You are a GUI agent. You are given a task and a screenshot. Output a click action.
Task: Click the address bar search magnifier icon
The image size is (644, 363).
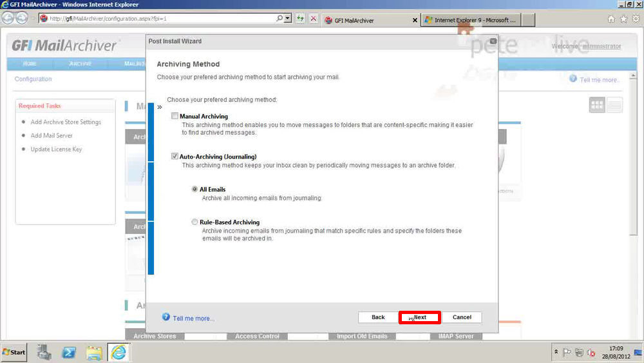click(279, 19)
